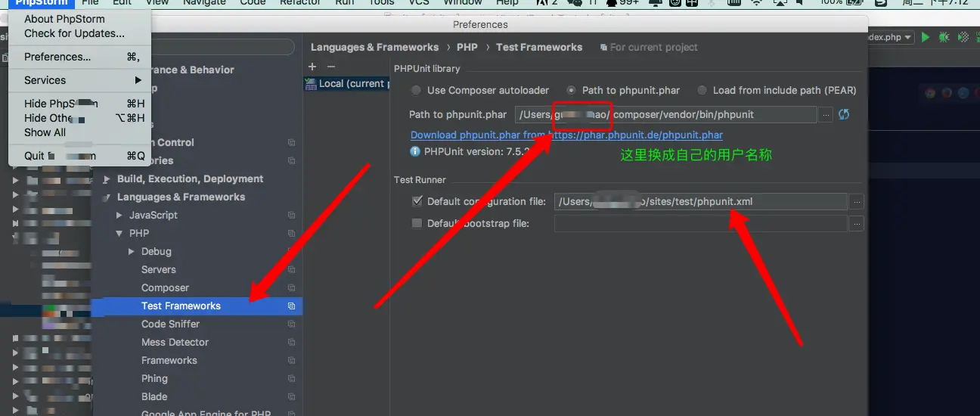
Task: Collapse the PHP settings node
Action: (119, 234)
